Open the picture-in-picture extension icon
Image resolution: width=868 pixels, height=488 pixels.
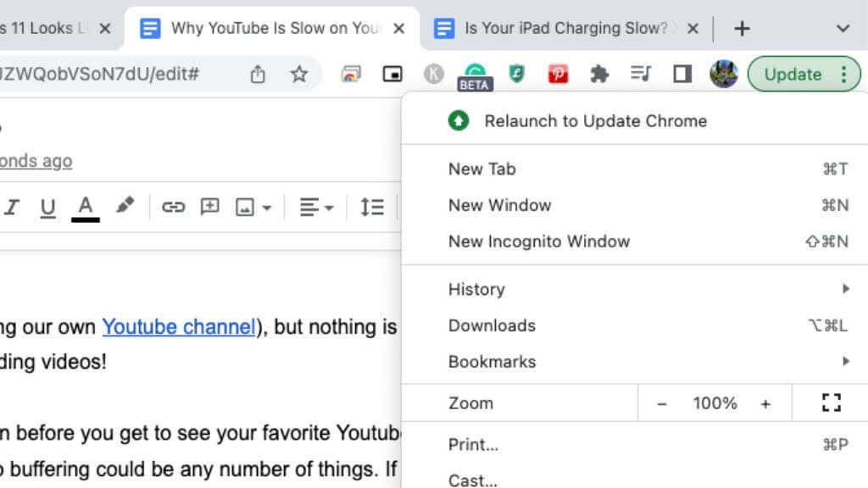pos(392,74)
